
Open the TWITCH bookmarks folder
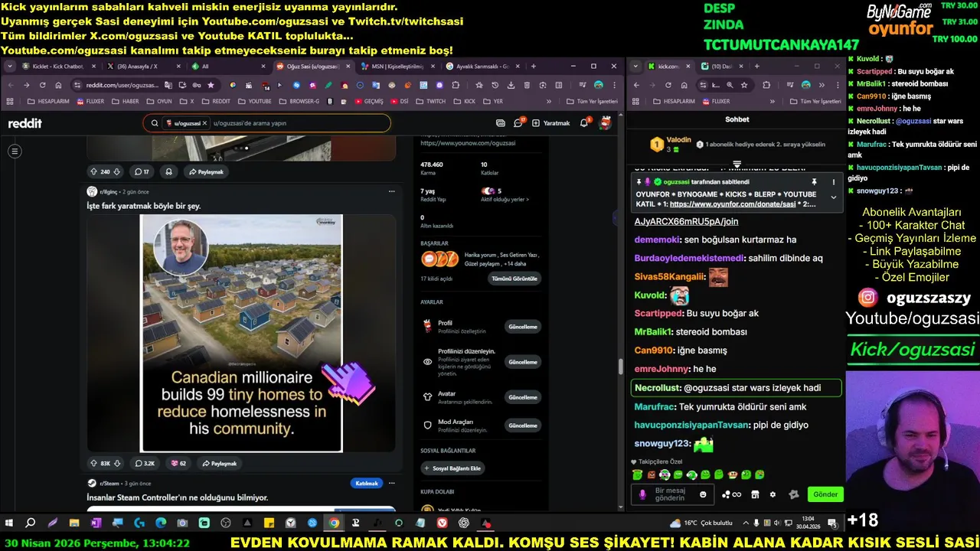431,101
